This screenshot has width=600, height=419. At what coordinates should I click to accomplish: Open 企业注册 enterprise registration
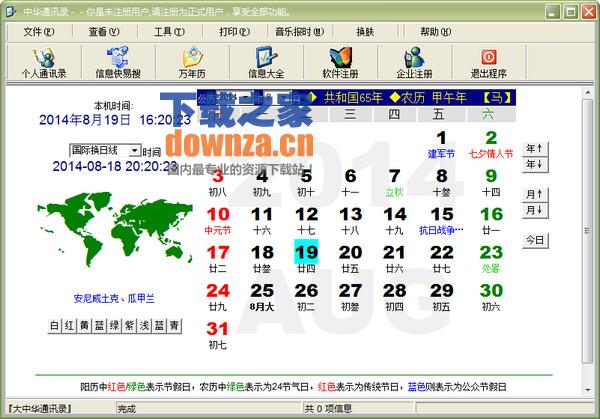[413, 64]
